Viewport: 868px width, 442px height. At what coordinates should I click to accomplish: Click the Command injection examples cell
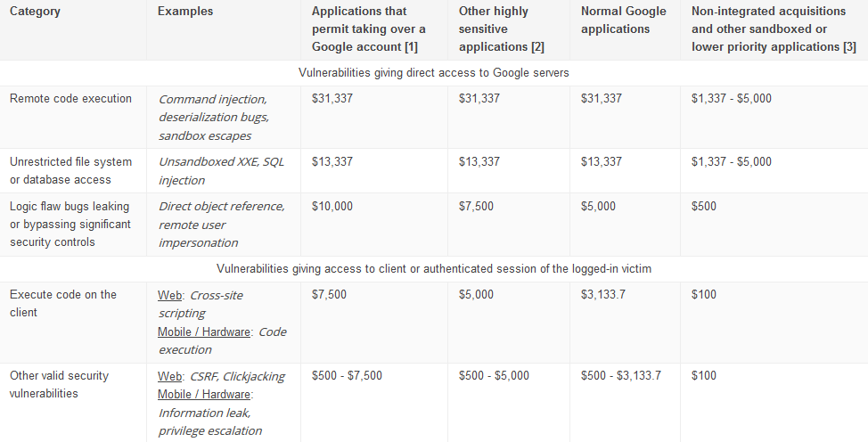point(212,117)
